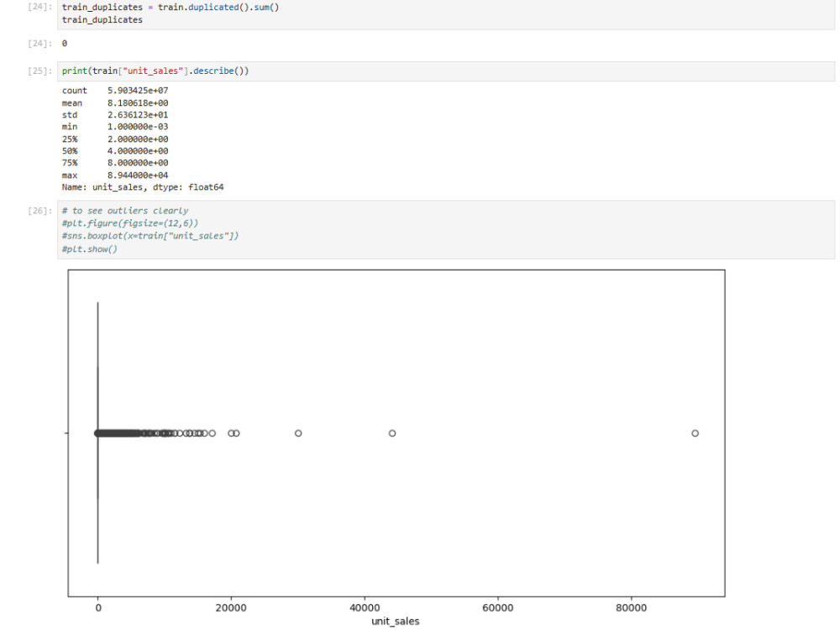
Task: Click the '75% 8.000000e+00' output line
Action: tap(115, 163)
